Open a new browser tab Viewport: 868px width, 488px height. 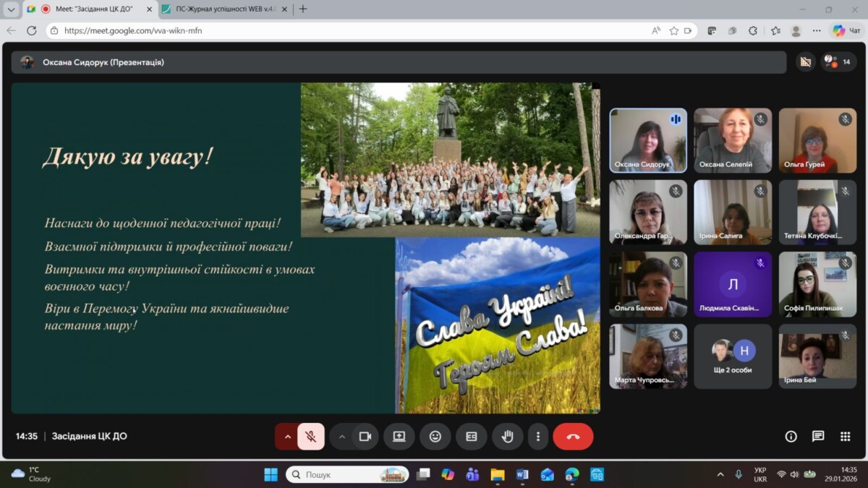[303, 9]
